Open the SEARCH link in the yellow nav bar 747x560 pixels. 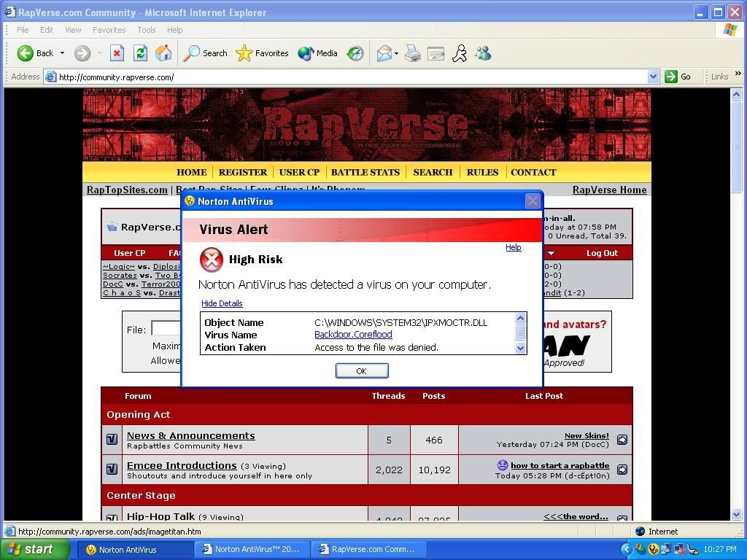[433, 172]
